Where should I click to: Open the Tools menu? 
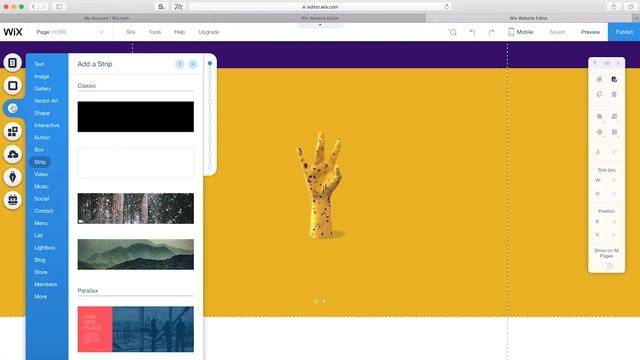(x=155, y=32)
